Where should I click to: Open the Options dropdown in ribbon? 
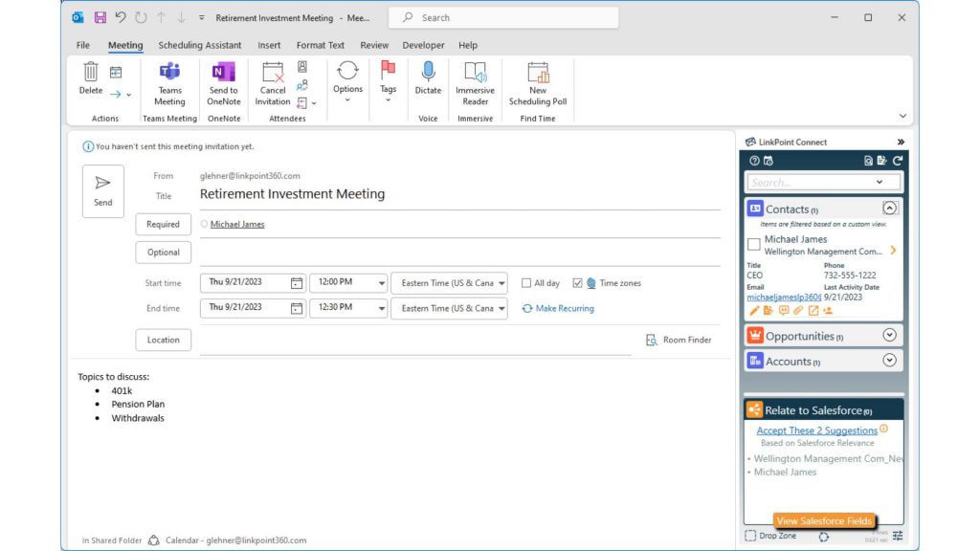(x=347, y=82)
